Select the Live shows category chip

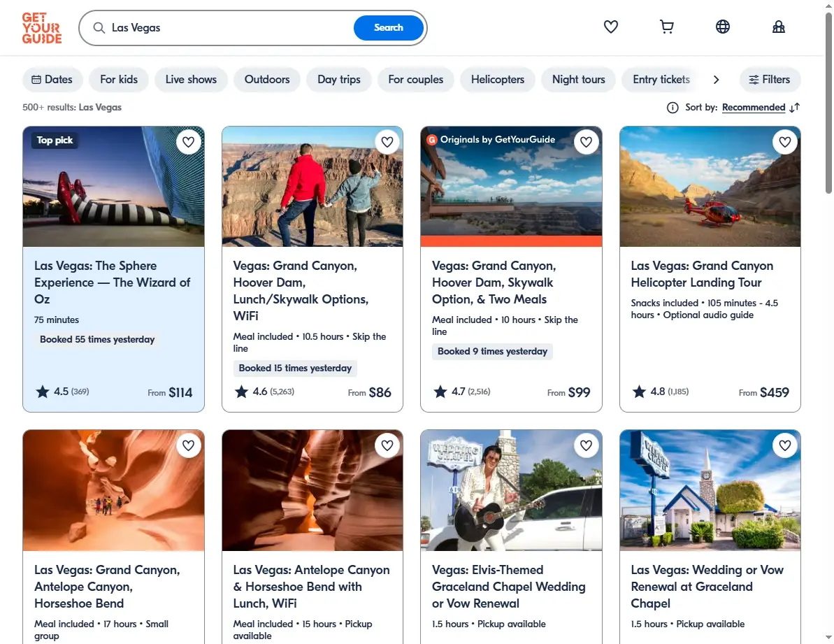click(x=191, y=80)
